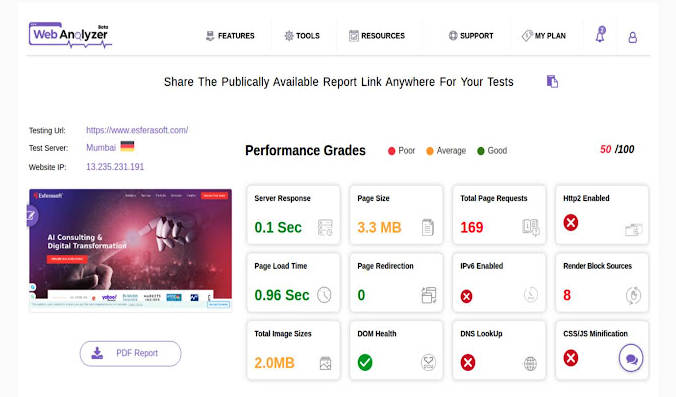Click the Total Image Sizes picture icon
This screenshot has width=676, height=397.
coord(325,363)
